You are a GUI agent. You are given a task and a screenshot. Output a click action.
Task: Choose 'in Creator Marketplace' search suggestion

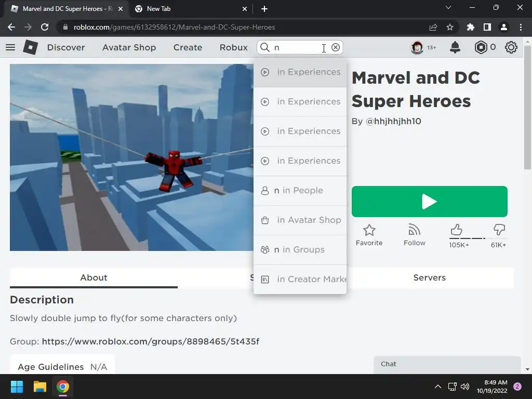pyautogui.click(x=300, y=279)
